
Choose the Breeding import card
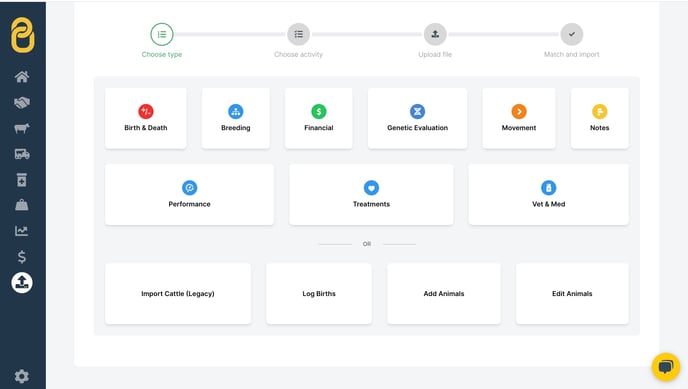point(236,118)
